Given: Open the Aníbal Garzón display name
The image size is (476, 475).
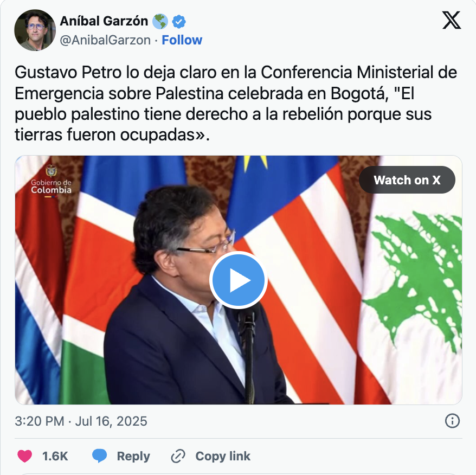Looking at the screenshot, I should (x=104, y=21).
